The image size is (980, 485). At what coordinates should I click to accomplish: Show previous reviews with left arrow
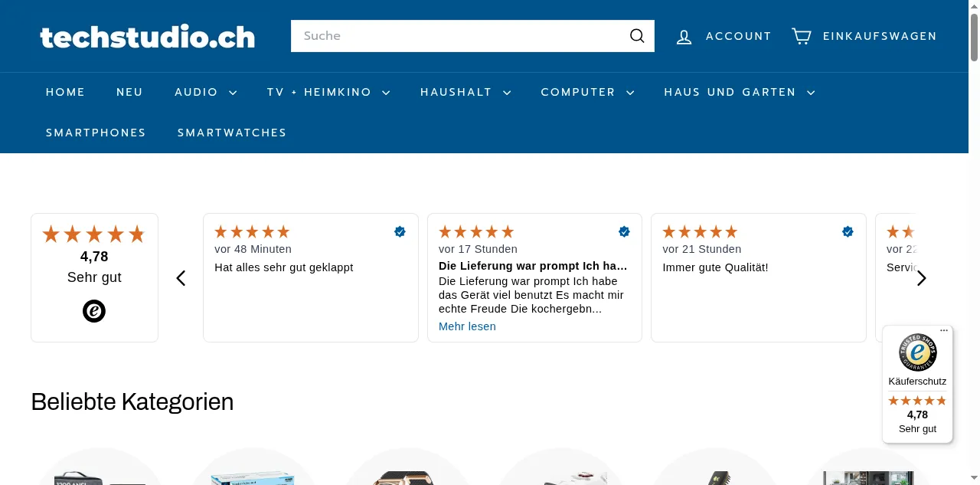click(181, 278)
